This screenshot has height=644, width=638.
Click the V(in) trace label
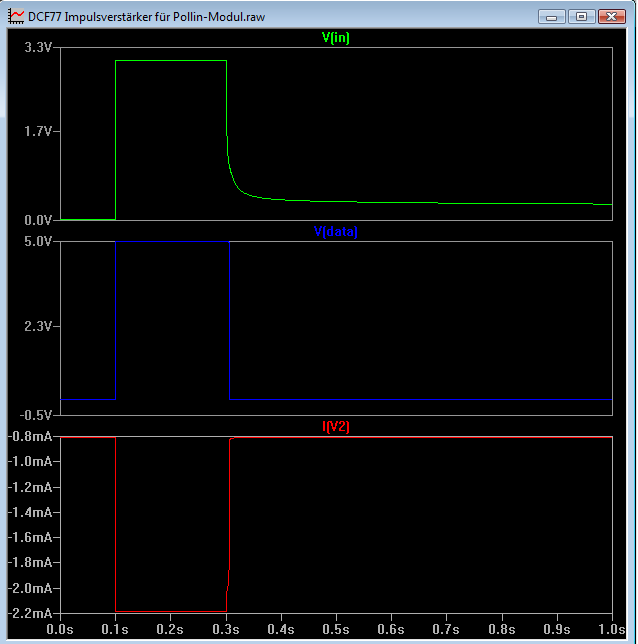[x=336, y=37]
